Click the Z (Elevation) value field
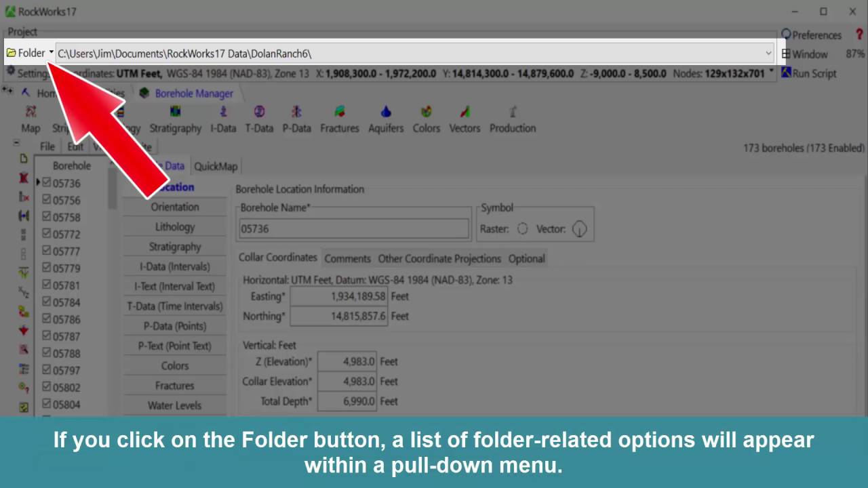Viewport: 868px width, 488px height. 347,361
